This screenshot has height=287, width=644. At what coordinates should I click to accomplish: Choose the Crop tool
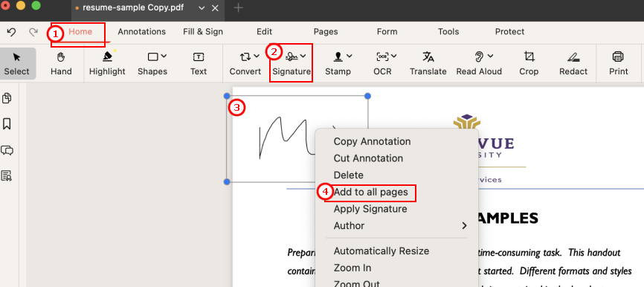coord(529,64)
